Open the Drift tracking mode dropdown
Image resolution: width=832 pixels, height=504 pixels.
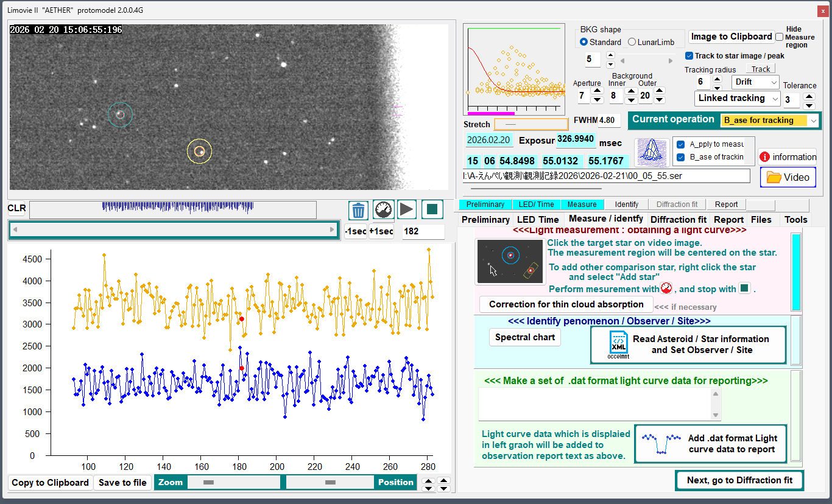pos(755,82)
